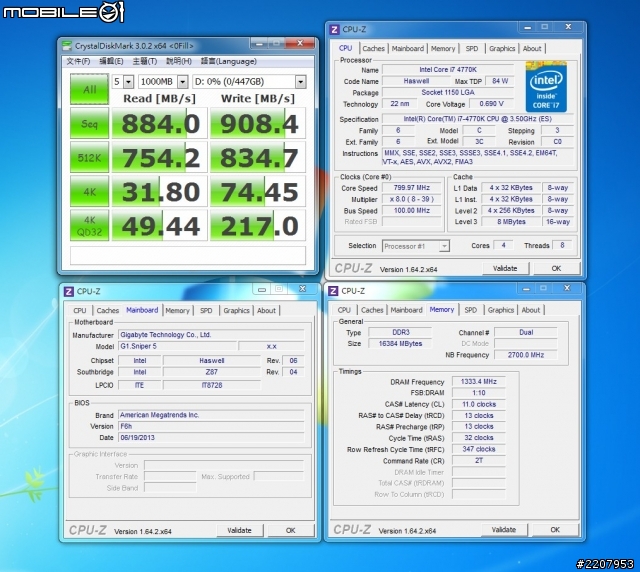Start the 4K benchmark test
This screenshot has height=572, width=640.
click(89, 191)
